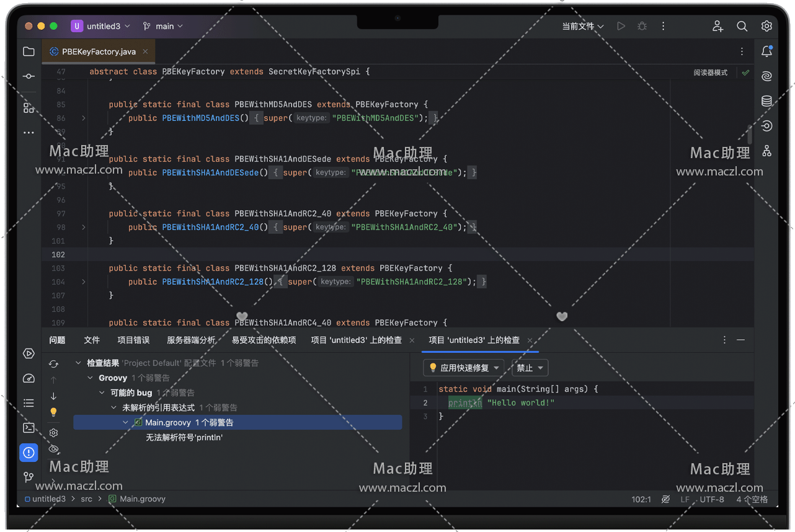Open the Project tool window folder icon

point(29,51)
